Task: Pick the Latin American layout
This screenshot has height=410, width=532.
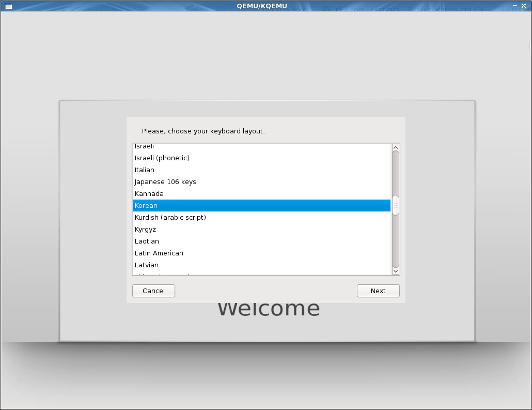Action: click(x=261, y=253)
